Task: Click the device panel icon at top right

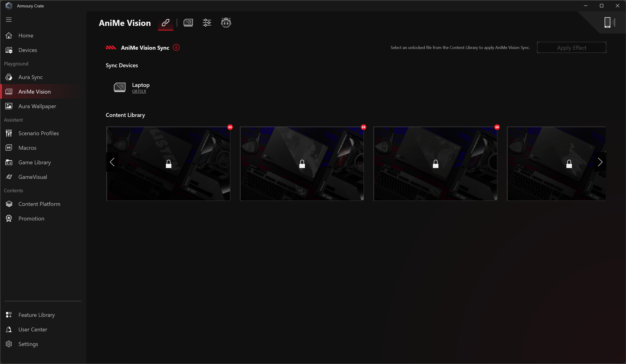Action: click(607, 23)
